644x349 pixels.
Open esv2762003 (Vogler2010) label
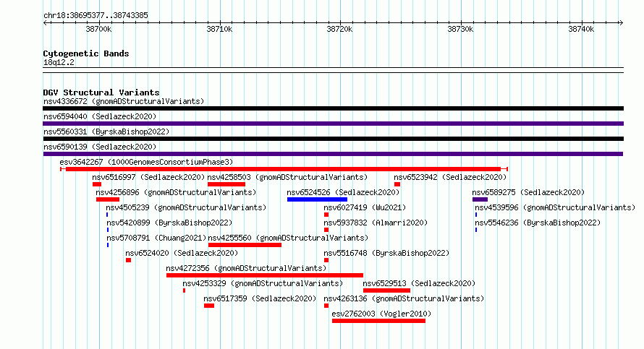click(x=381, y=314)
